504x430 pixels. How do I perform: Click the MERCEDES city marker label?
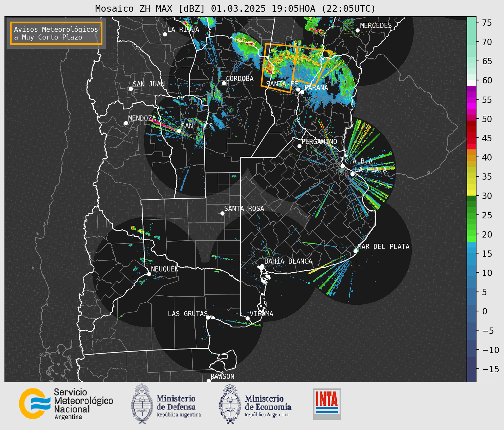(376, 26)
